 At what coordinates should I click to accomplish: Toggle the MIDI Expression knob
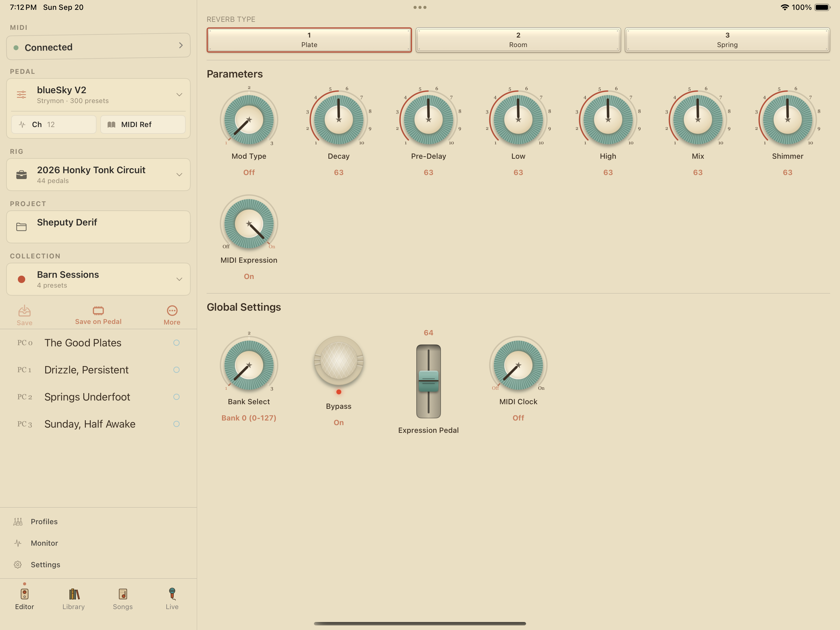(249, 223)
